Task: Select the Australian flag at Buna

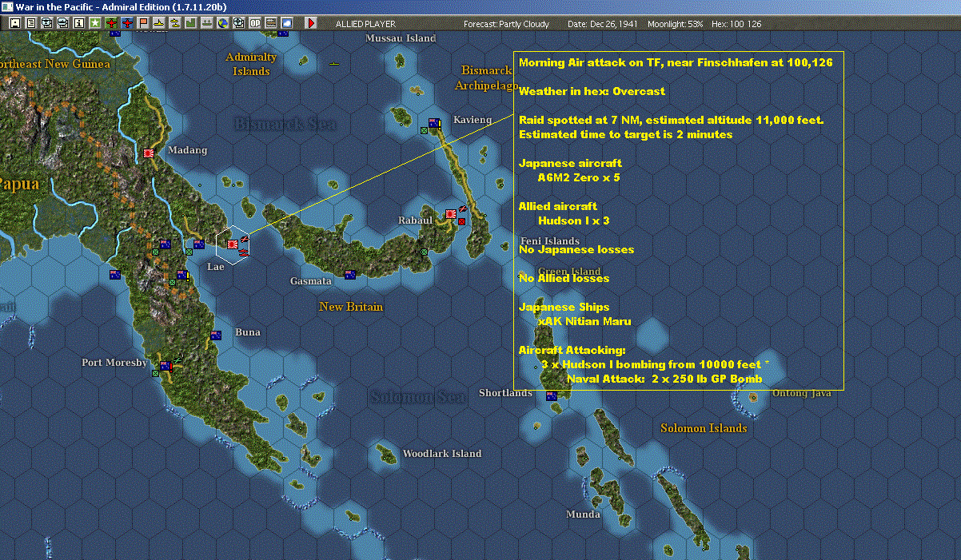Action: point(216,336)
